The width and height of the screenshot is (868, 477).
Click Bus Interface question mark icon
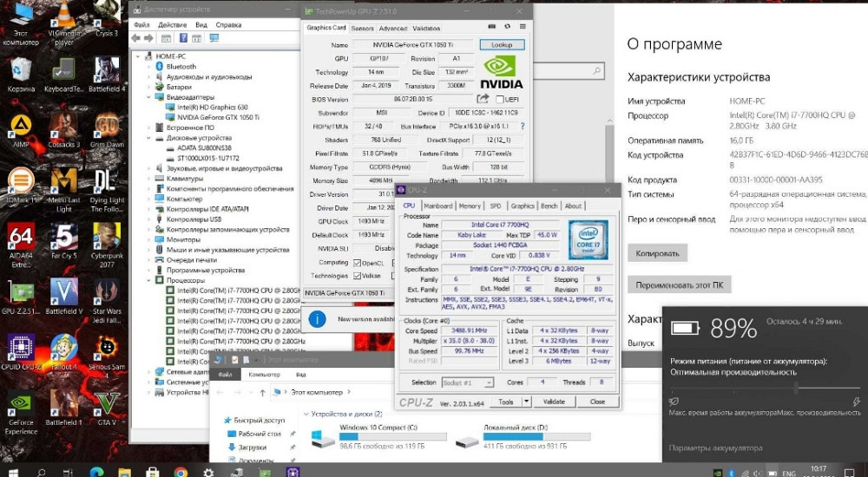[x=521, y=127]
